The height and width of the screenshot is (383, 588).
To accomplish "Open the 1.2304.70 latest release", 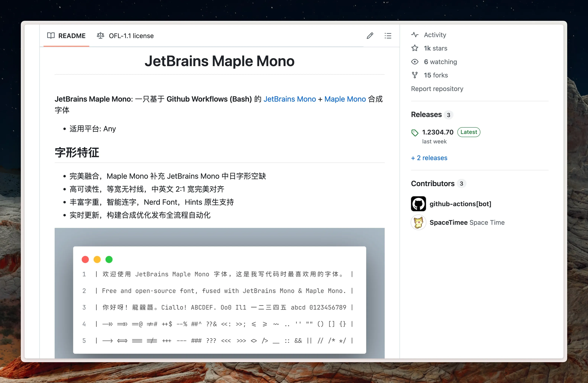I will click(437, 132).
